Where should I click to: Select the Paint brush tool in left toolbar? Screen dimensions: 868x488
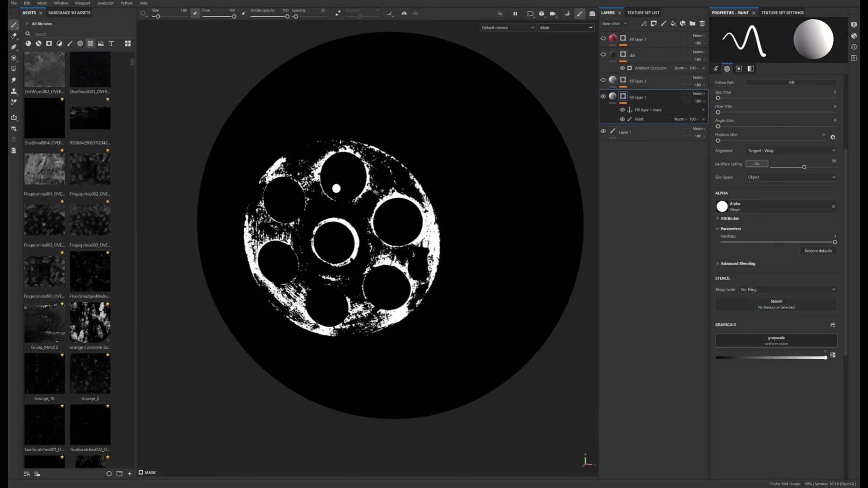(x=14, y=25)
